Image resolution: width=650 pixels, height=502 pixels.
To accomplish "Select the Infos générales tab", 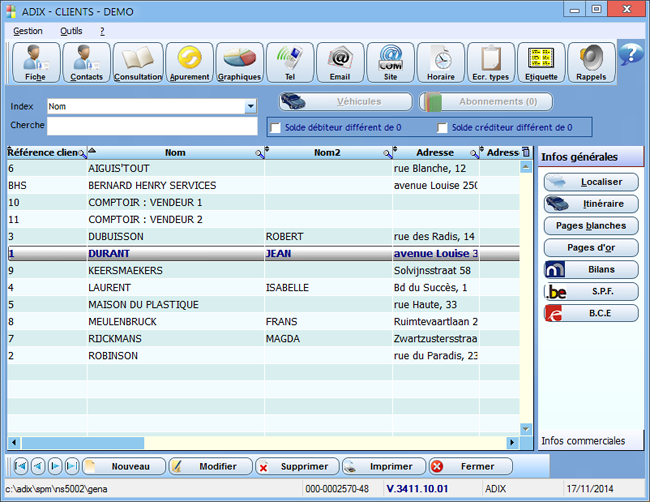I will coord(590,157).
